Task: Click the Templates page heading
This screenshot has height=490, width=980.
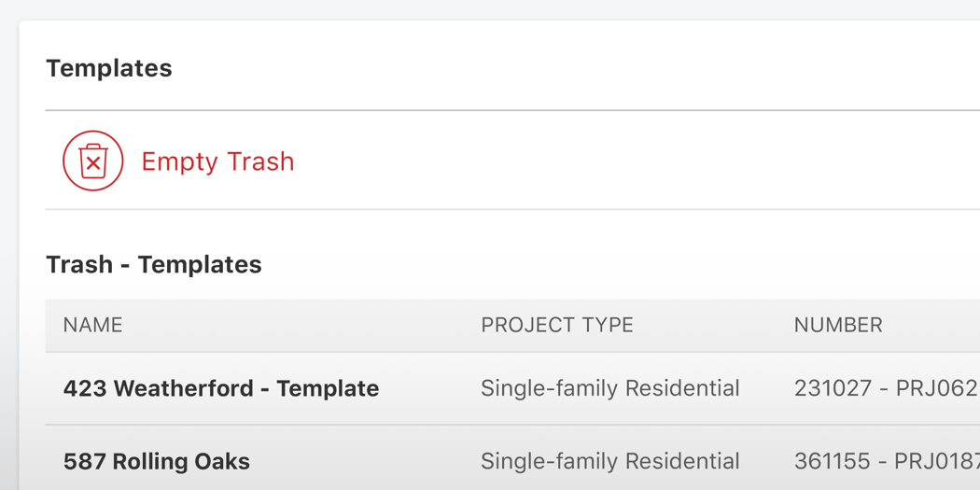Action: click(108, 68)
